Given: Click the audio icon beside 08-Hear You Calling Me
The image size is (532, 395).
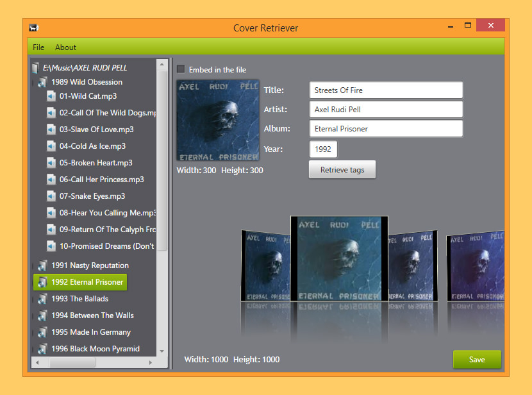Looking at the screenshot, I should pos(51,212).
